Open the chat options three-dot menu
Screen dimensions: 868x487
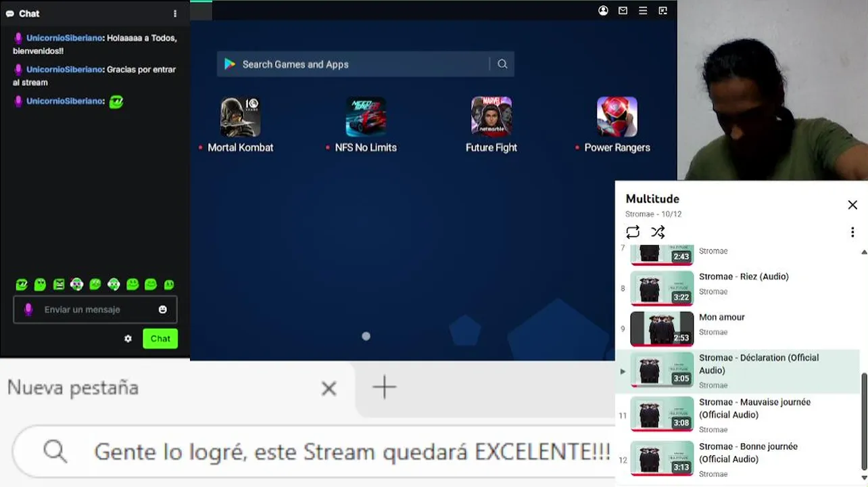175,14
